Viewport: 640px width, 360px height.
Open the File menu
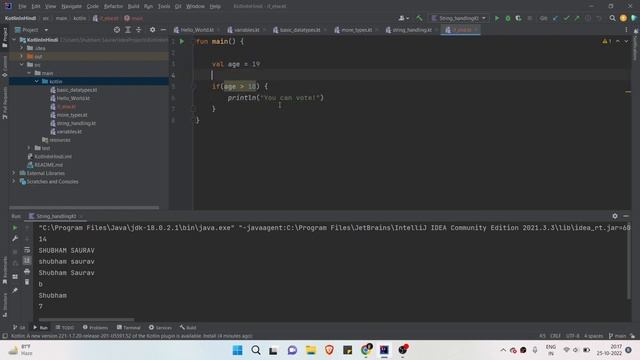pos(22,7)
